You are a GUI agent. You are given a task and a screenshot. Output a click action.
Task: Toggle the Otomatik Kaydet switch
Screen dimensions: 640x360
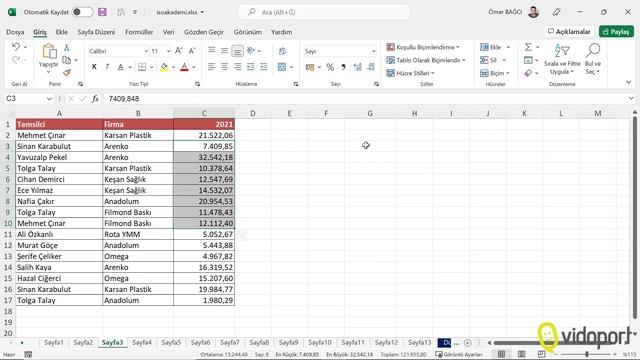point(82,12)
